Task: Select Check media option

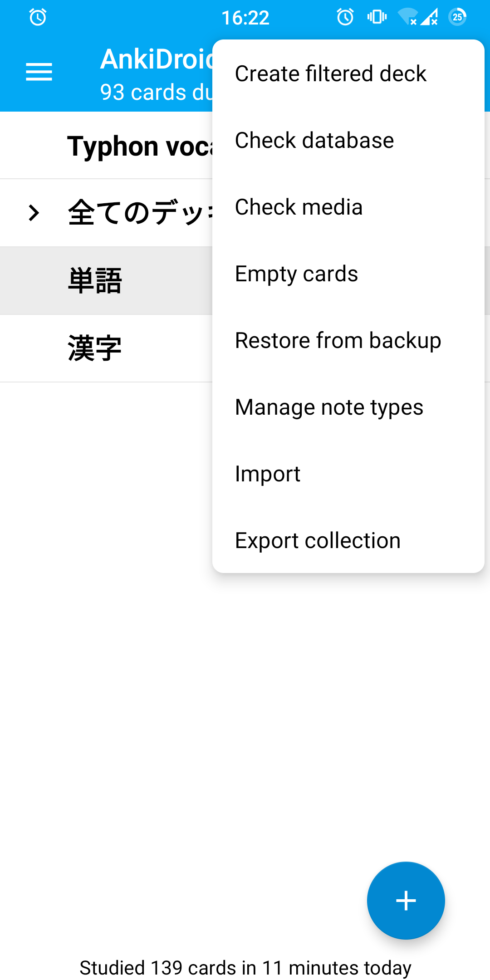Action: click(348, 207)
